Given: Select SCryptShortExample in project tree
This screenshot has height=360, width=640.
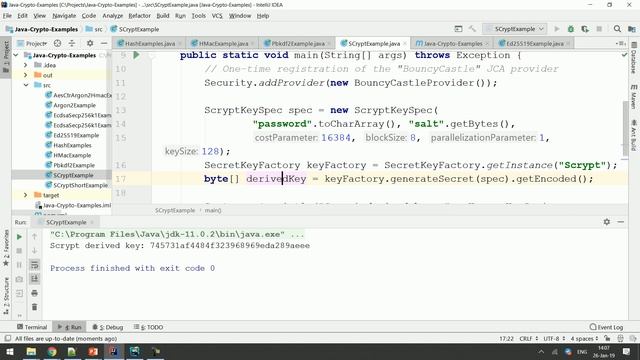Looking at the screenshot, I should pyautogui.click(x=80, y=185).
